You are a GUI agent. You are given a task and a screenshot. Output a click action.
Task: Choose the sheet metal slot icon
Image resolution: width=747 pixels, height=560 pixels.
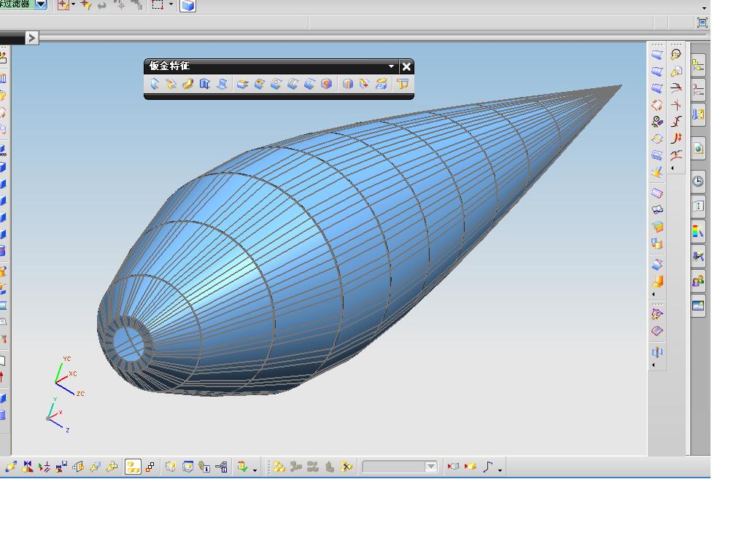pyautogui.click(x=276, y=85)
